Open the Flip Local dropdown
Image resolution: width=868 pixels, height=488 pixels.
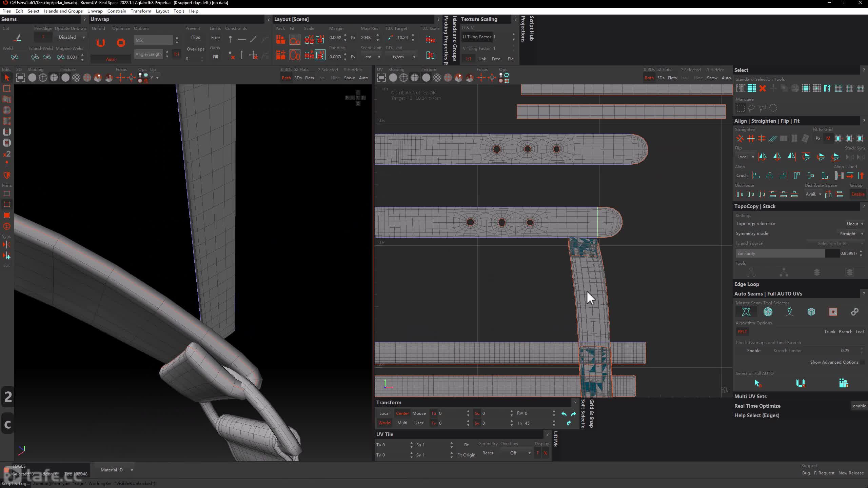point(745,157)
